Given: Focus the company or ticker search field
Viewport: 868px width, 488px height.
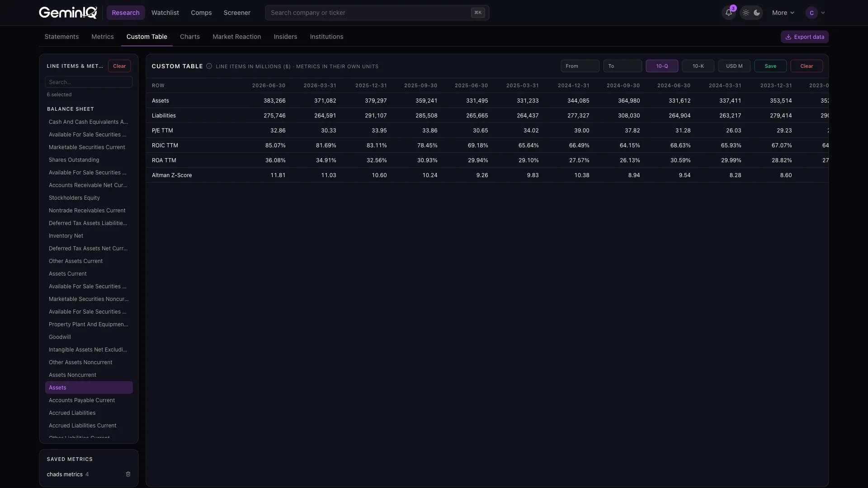Looking at the screenshot, I should (377, 13).
